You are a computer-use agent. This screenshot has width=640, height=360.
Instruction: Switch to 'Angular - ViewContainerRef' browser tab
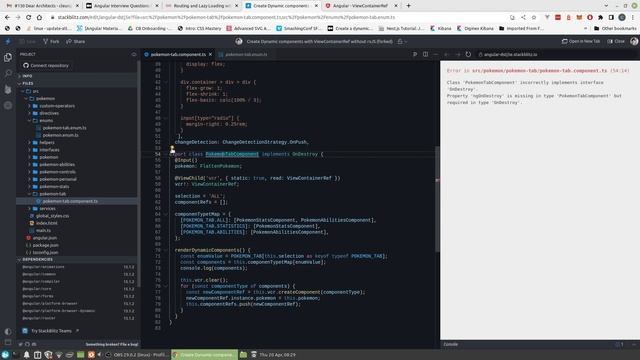coord(361,6)
